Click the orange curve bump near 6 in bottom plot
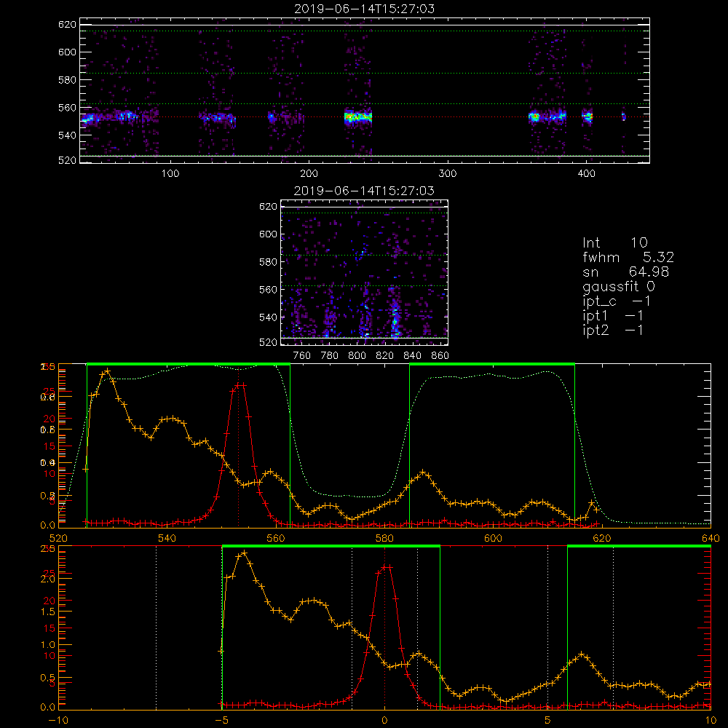The image size is (728, 728). pyautogui.click(x=582, y=654)
